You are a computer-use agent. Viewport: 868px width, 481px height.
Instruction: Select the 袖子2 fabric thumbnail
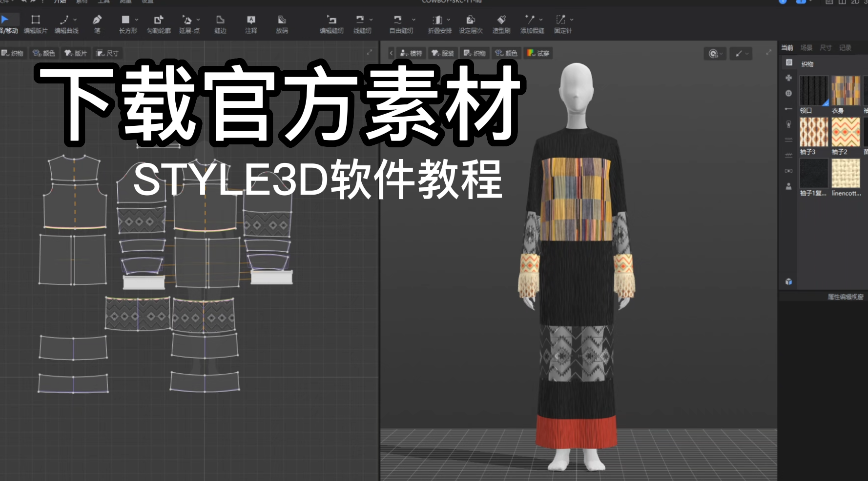[846, 132]
